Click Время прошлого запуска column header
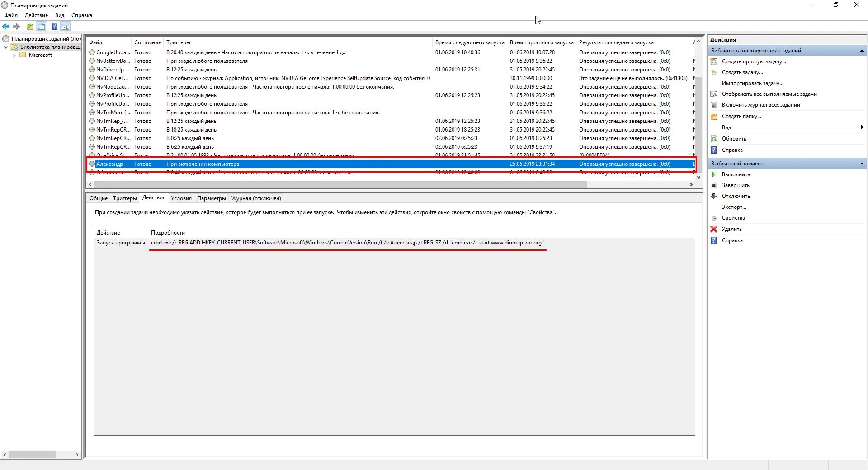Screen dimensions: 868x470 click(542, 42)
